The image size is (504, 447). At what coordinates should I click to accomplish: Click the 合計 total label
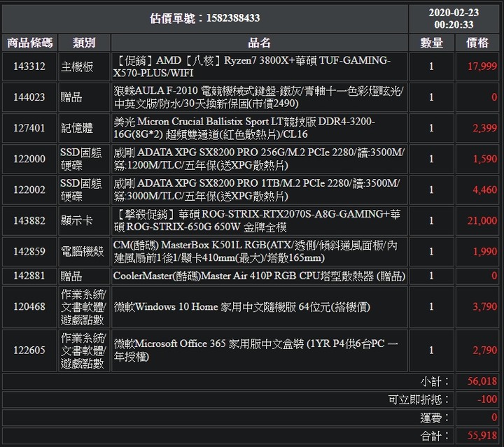(x=435, y=436)
